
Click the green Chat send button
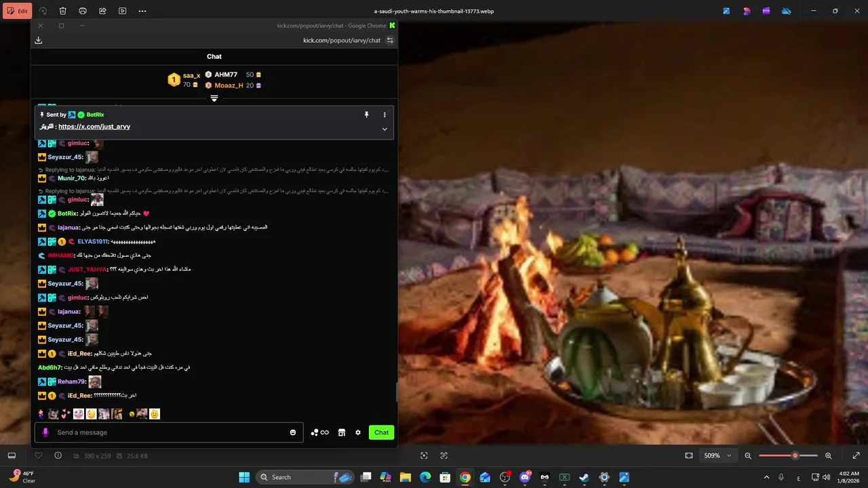click(382, 432)
